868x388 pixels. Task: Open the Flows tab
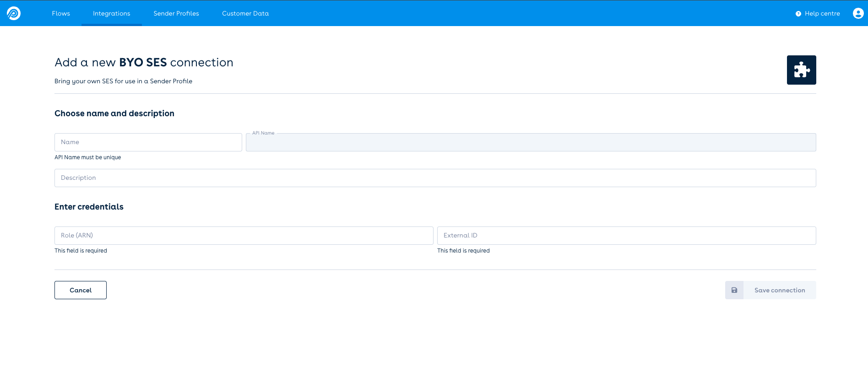61,13
